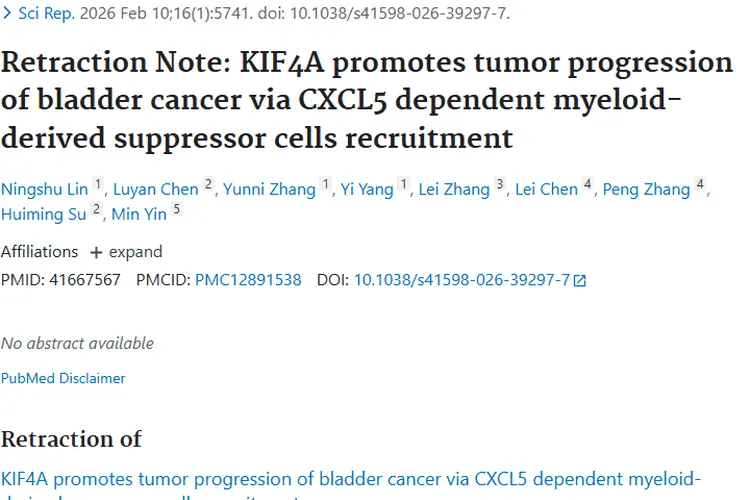
Task: Click affiliation superscript 1 after Ningshu Lin
Action: coord(98,185)
